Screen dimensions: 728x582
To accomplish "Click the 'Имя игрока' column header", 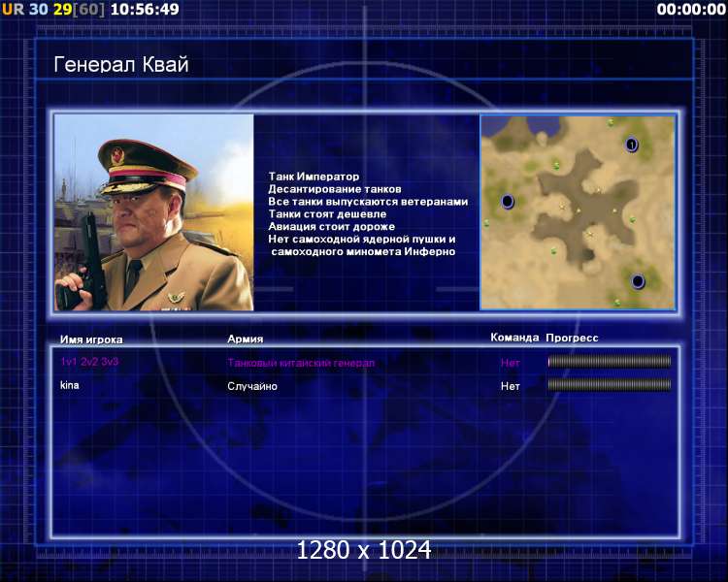I will pyautogui.click(x=91, y=339).
